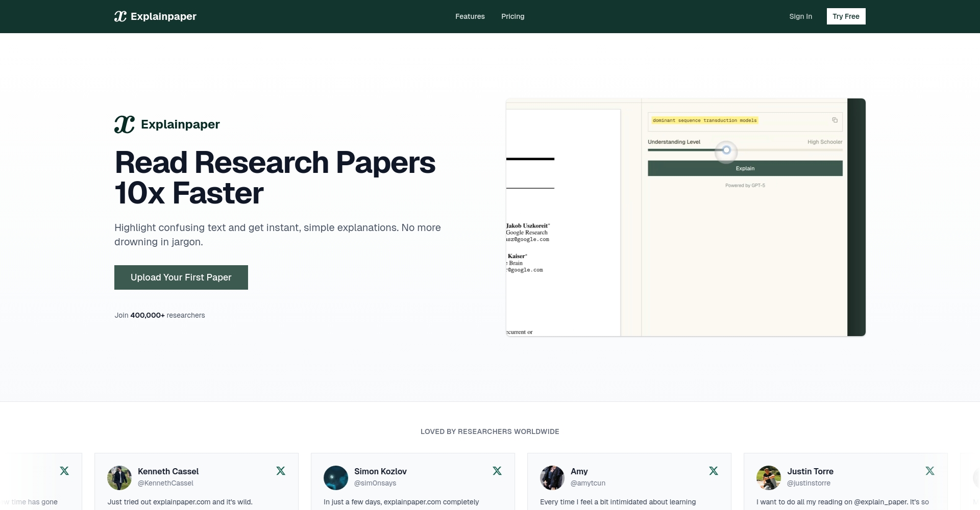The image size is (980, 510).
Task: Open the X icon on Amy's testimonial
Action: point(714,471)
